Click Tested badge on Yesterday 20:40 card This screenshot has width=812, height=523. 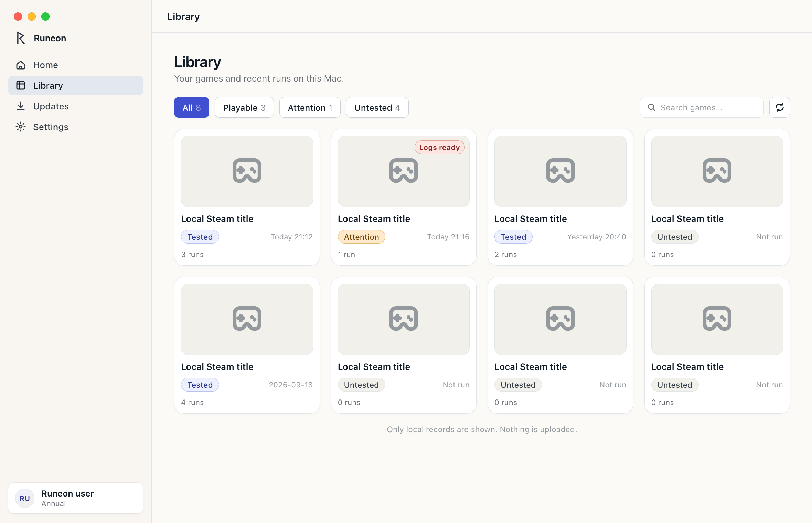point(514,237)
